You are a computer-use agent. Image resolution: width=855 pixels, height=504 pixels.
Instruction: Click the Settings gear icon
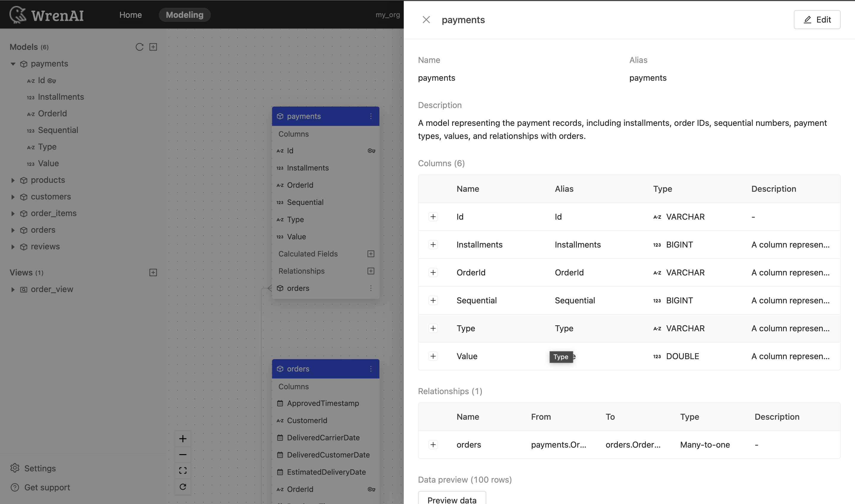[15, 468]
